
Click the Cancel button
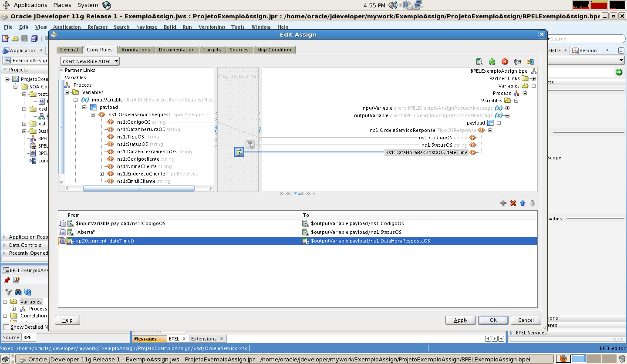[526, 320]
